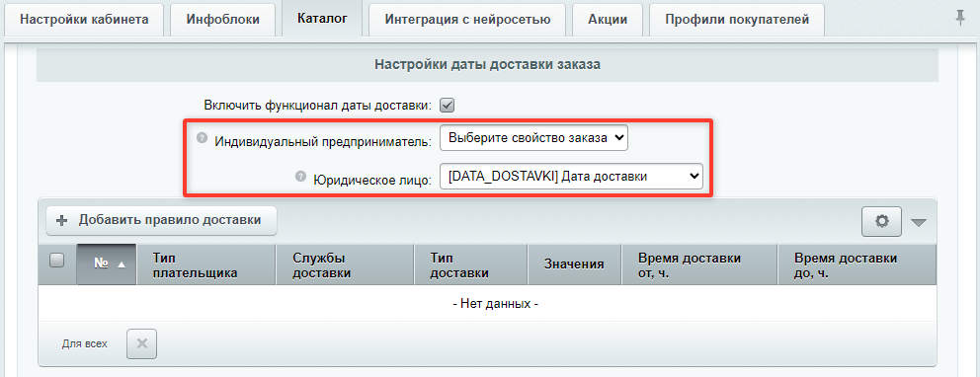
Task: Click Тип доставки column header
Action: click(x=470, y=264)
